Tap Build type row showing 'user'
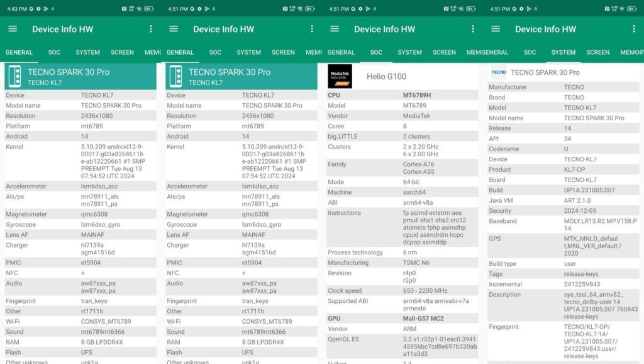The image size is (644, 364). pyautogui.click(x=563, y=263)
